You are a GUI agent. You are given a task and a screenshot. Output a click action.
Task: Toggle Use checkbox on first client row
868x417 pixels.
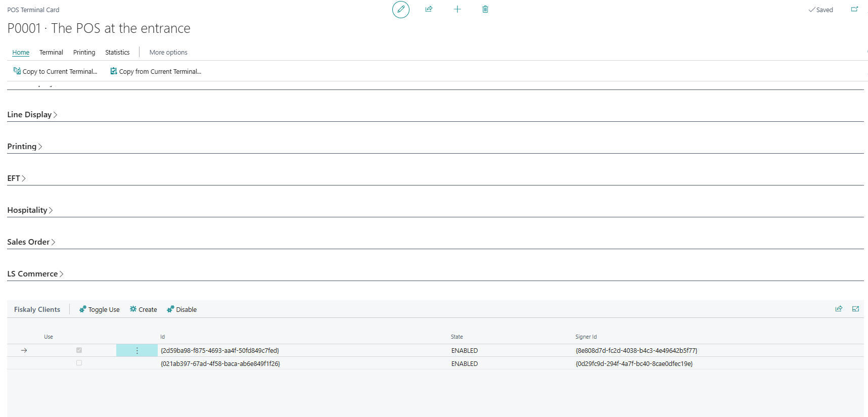click(79, 350)
